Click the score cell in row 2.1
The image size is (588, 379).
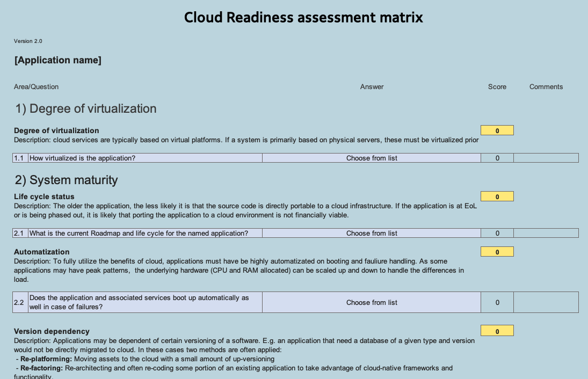click(x=497, y=233)
